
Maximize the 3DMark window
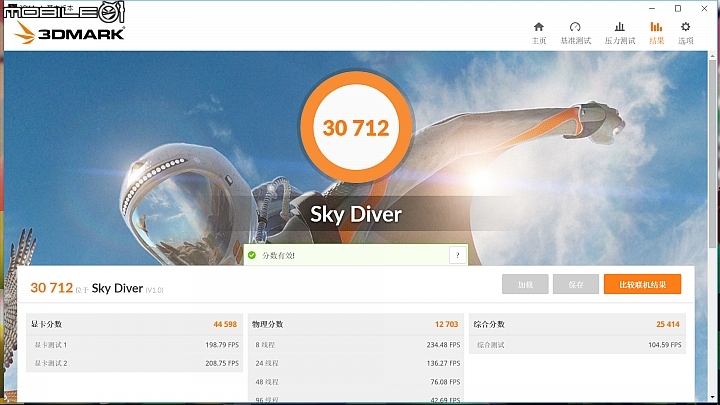tap(678, 9)
